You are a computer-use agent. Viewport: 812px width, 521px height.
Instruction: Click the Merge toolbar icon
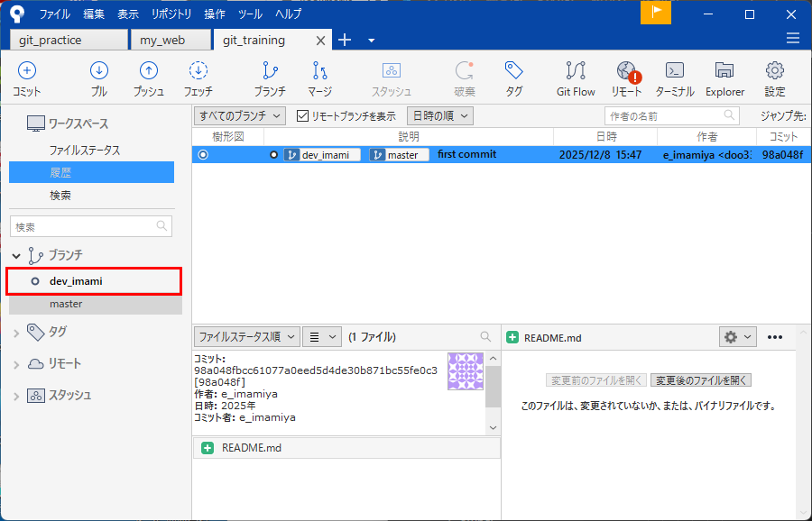coord(319,72)
